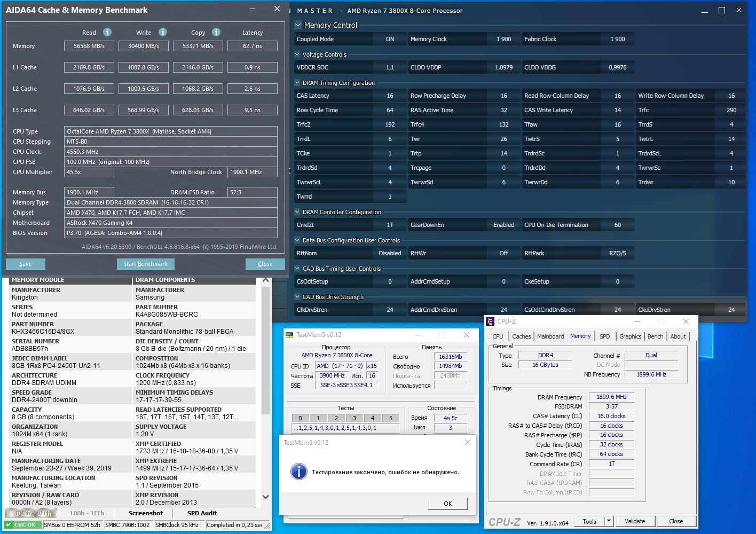The width and height of the screenshot is (756, 534).
Task: Click the Screenshot button below the SPD report
Action: pyautogui.click(x=146, y=513)
